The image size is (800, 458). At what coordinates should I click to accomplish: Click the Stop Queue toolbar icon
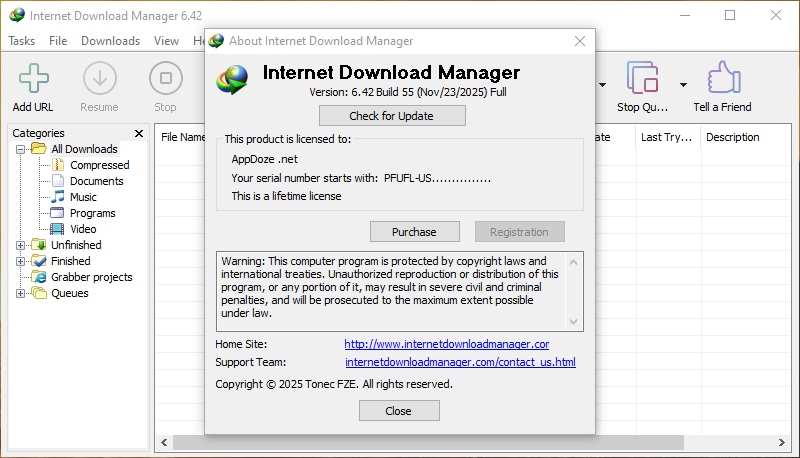coord(642,79)
